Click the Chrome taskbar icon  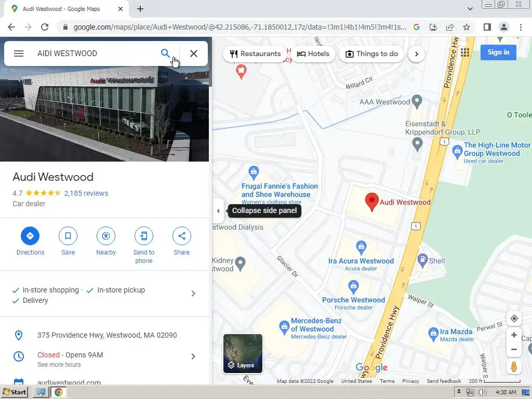[58, 392]
